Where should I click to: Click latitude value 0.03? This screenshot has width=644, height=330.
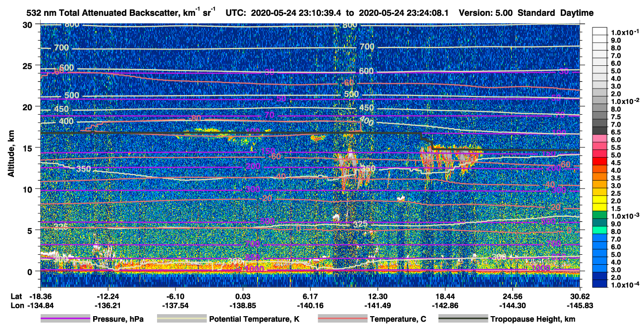[x=243, y=296]
